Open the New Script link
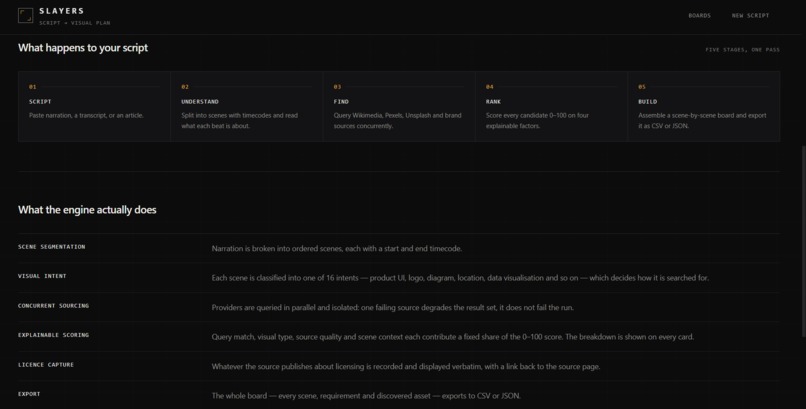Image resolution: width=806 pixels, height=409 pixels. 750,15
